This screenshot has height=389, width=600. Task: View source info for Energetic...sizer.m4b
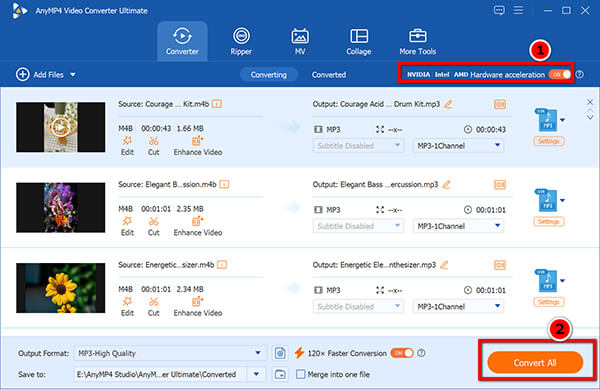(x=222, y=265)
